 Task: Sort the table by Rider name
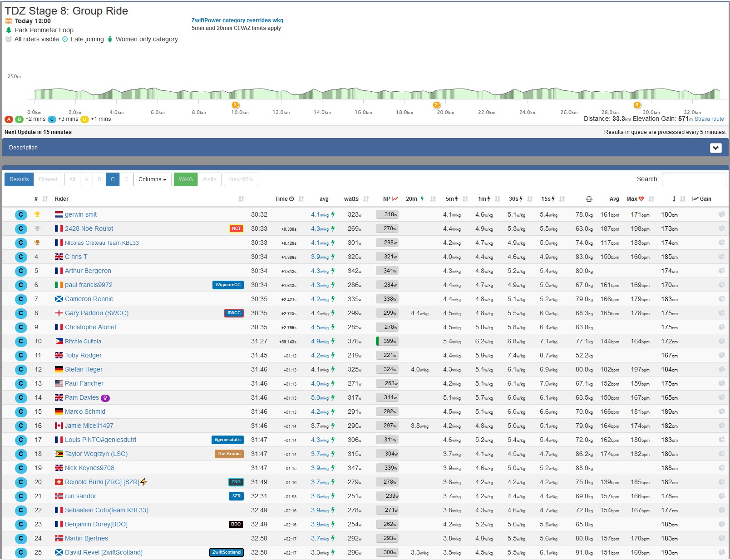(x=242, y=199)
